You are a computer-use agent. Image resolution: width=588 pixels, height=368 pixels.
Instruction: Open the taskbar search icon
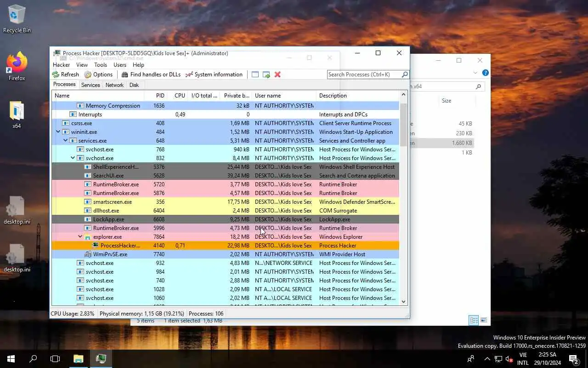33,359
